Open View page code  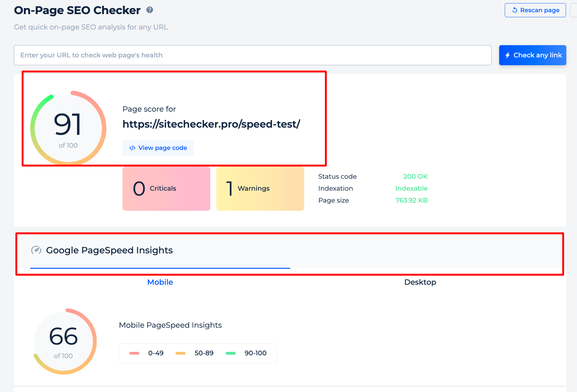click(158, 148)
